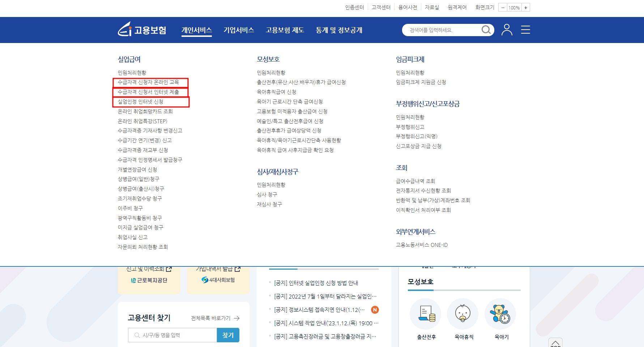The height and width of the screenshot is (347, 644).
Task: Open 전자통지서 수신현황 조회
Action: coord(423,190)
